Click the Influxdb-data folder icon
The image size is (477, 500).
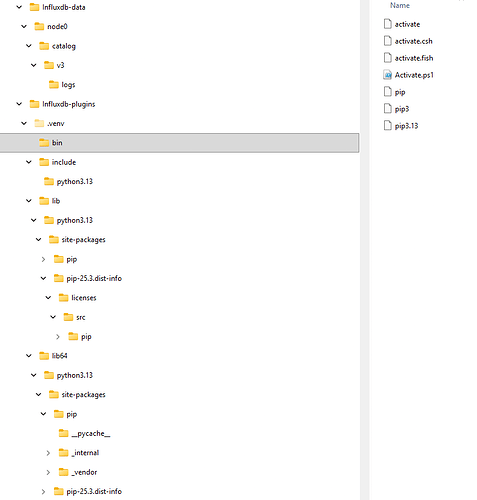34,7
